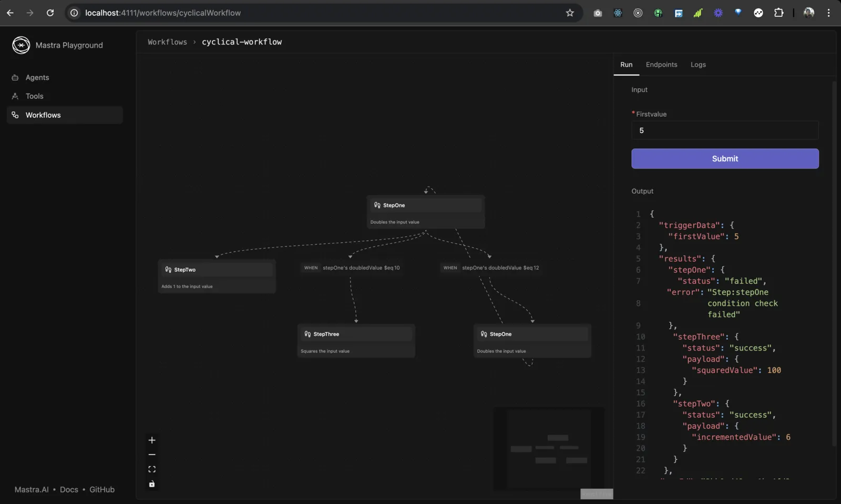The width and height of the screenshot is (841, 504).
Task: Click the snowflake-like extension icon
Action: [x=618, y=13]
